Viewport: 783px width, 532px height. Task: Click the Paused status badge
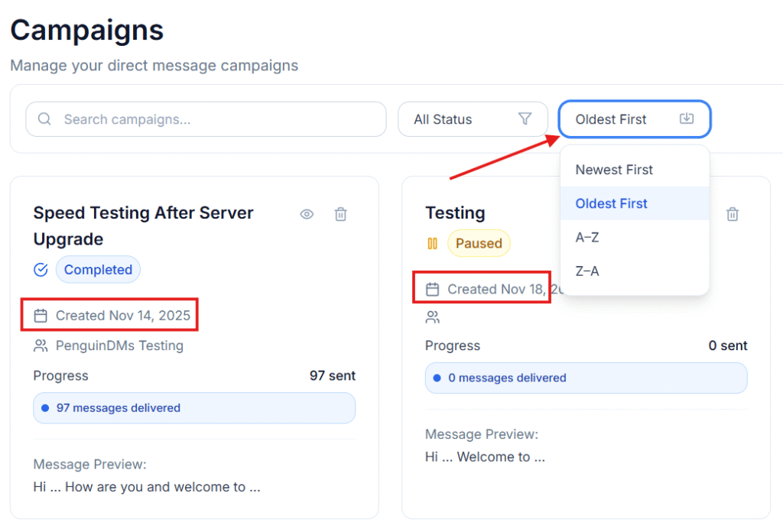[479, 244]
